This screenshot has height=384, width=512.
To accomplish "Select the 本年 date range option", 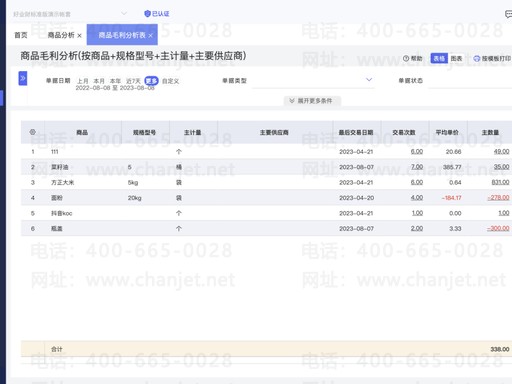I will pos(115,81).
